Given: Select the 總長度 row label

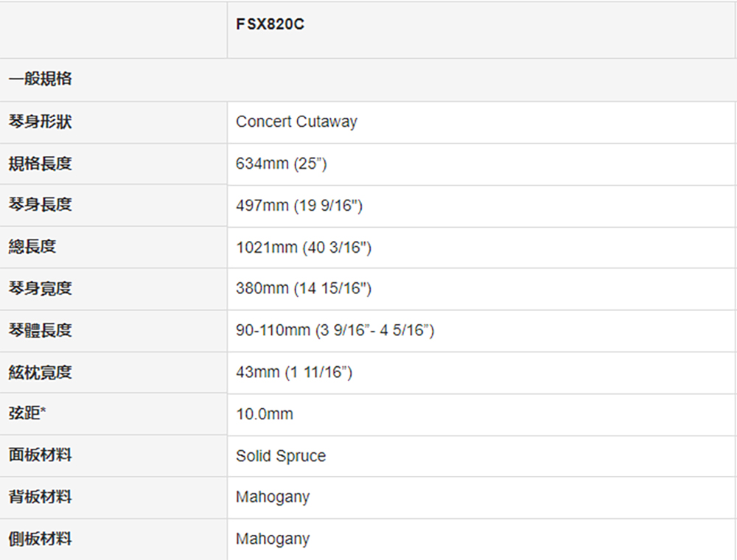Looking at the screenshot, I should pos(32,247).
